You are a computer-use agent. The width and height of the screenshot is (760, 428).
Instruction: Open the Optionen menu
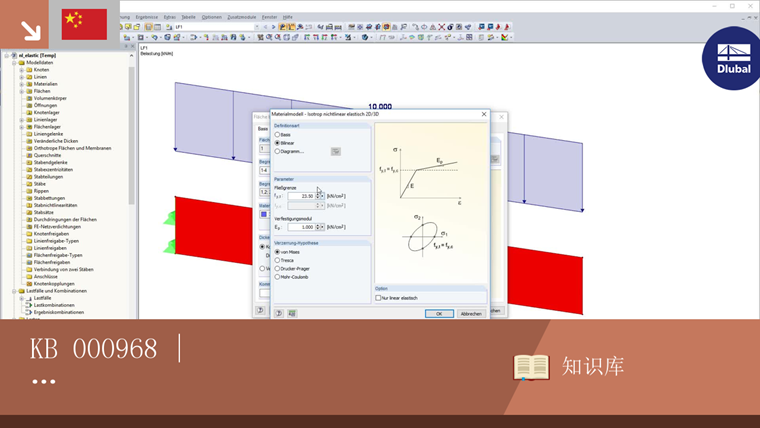211,17
